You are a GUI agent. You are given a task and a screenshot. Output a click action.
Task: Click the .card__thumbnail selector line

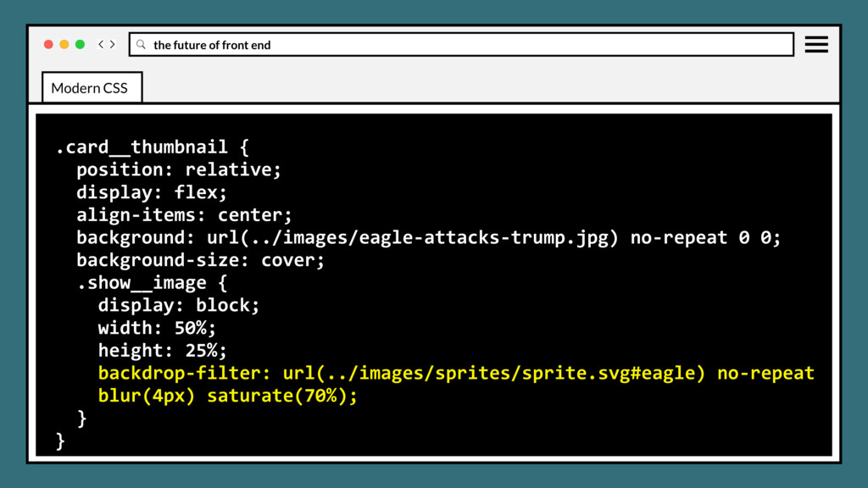coord(152,147)
